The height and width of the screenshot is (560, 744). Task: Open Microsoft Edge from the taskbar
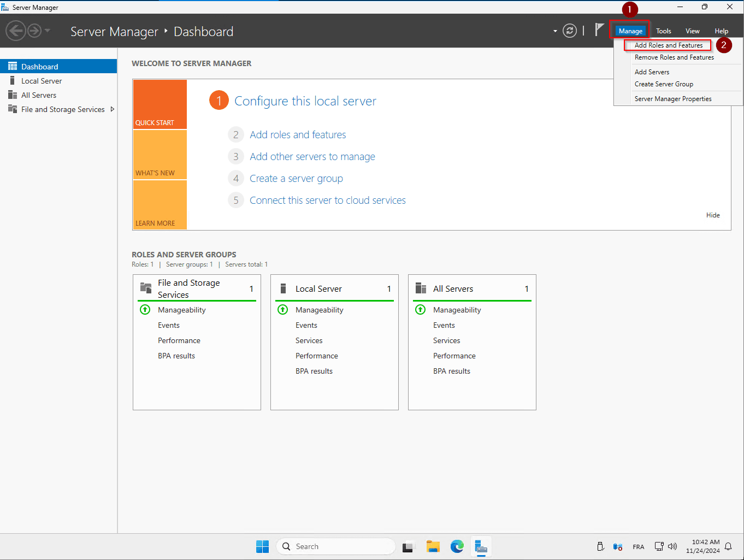[457, 546]
